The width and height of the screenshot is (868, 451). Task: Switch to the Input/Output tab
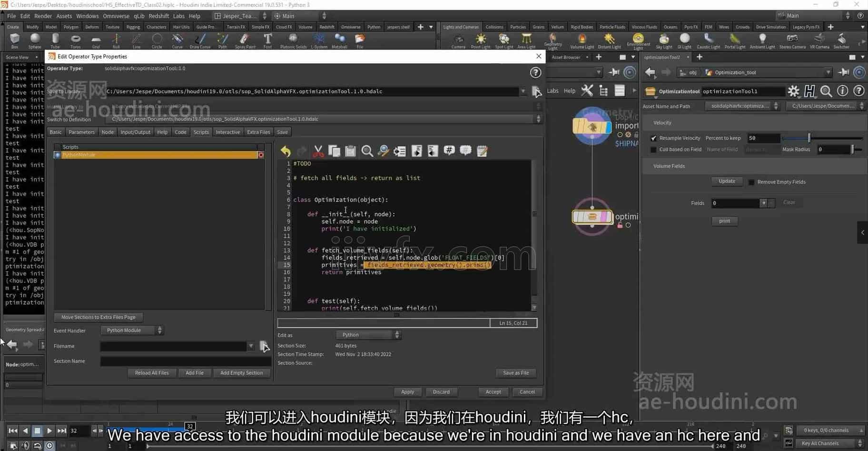tap(135, 132)
